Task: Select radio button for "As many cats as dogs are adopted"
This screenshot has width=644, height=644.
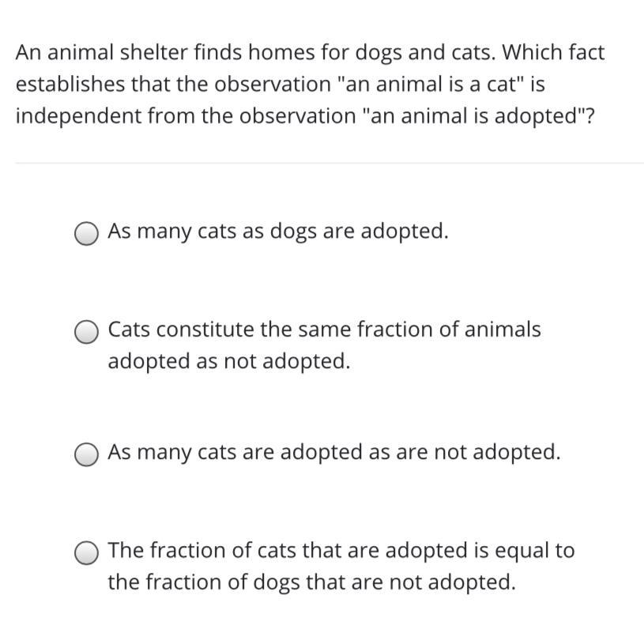Action: [x=86, y=234]
